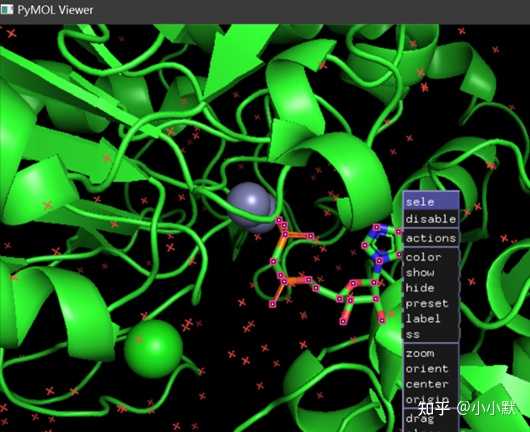Click the orange phosphate atom at ligand bottom-left

pos(285,283)
